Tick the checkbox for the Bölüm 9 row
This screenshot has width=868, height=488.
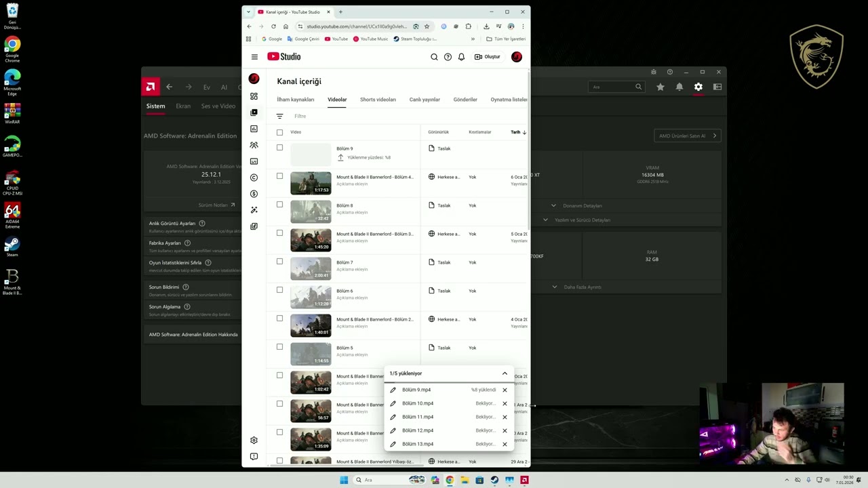click(279, 148)
